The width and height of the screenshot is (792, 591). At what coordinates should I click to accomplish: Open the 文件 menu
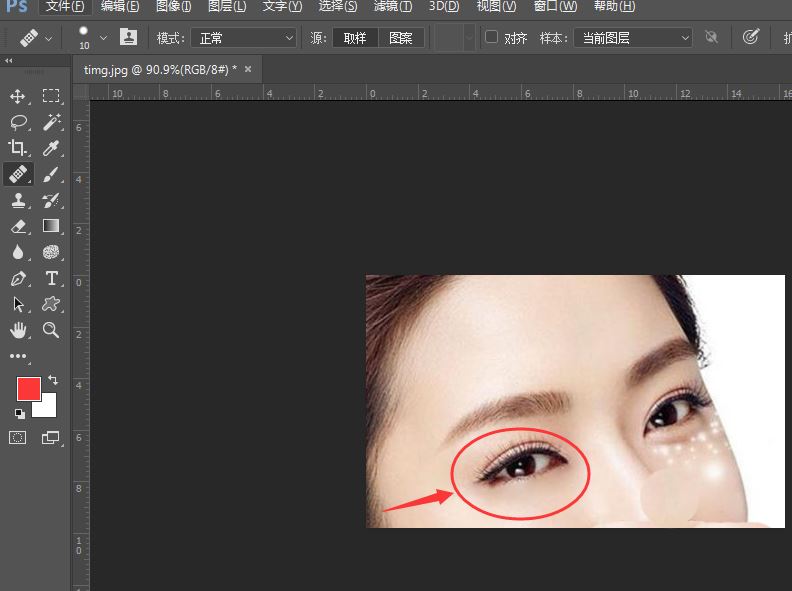(65, 7)
